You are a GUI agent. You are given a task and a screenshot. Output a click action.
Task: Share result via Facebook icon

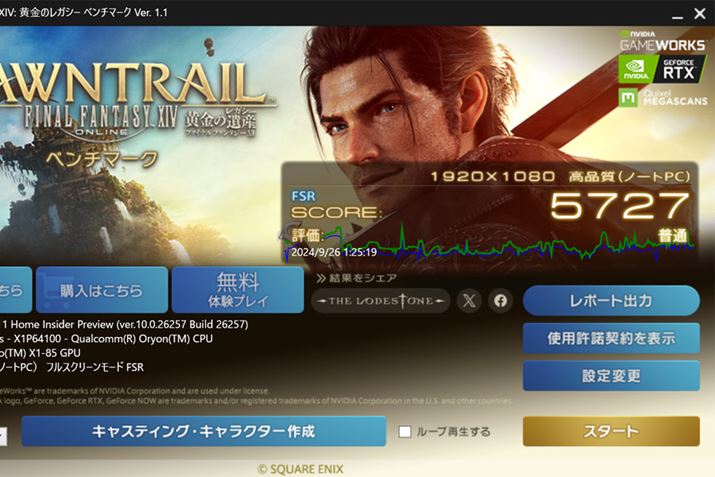tap(500, 301)
